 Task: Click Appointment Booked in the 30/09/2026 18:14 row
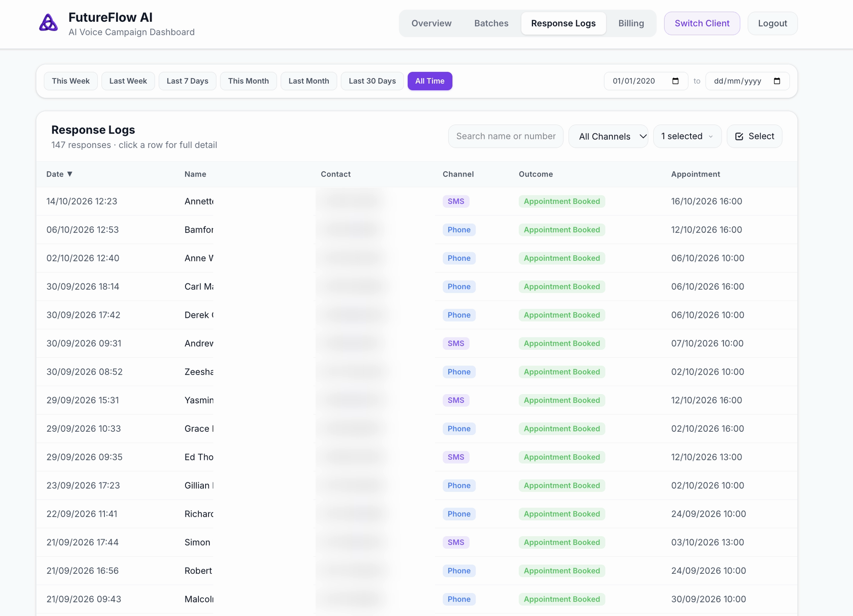(562, 287)
